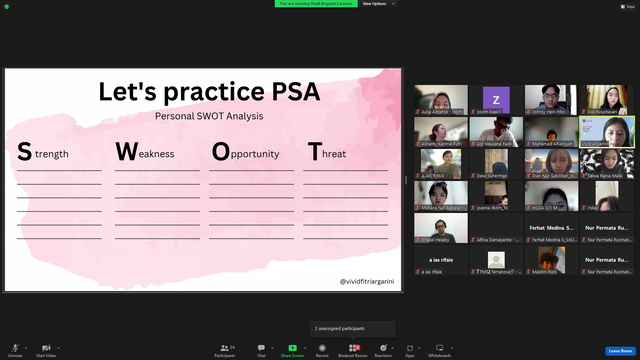Screen dimensions: 640x360
Task: Select Muhamad Alfiansyah's video tile
Action: (x=551, y=132)
